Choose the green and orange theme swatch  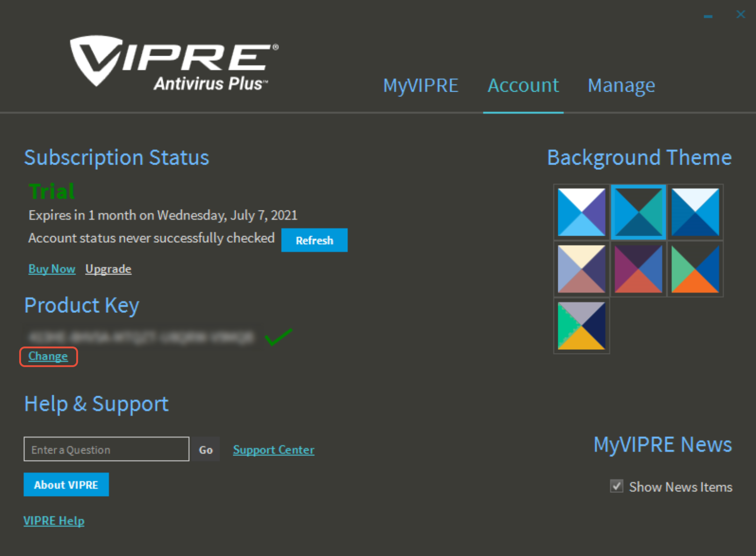click(x=695, y=269)
